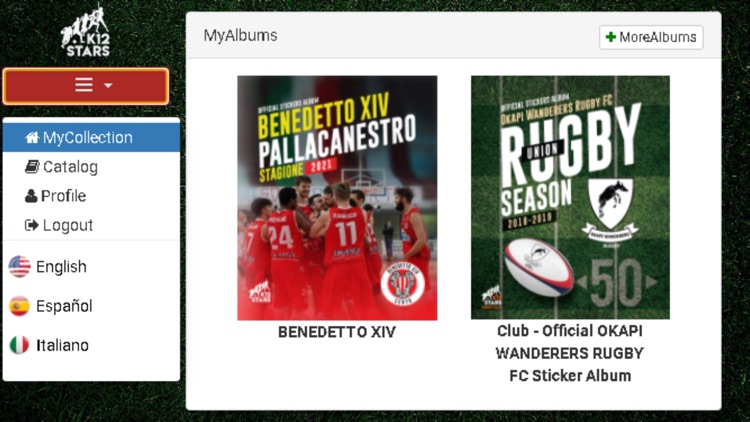The height and width of the screenshot is (422, 750).
Task: Select Logout from the sidebar
Action: (91, 225)
